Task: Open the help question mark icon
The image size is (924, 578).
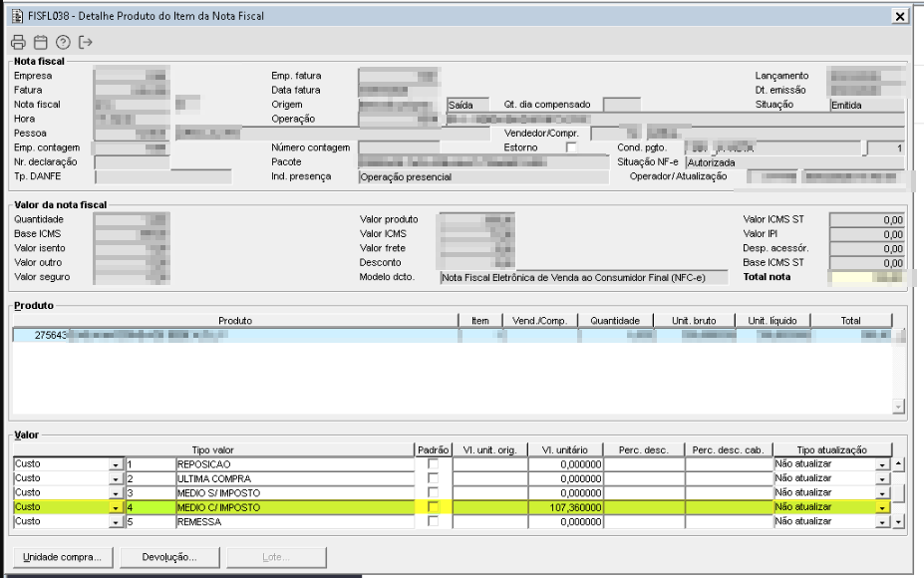Action: (63, 42)
